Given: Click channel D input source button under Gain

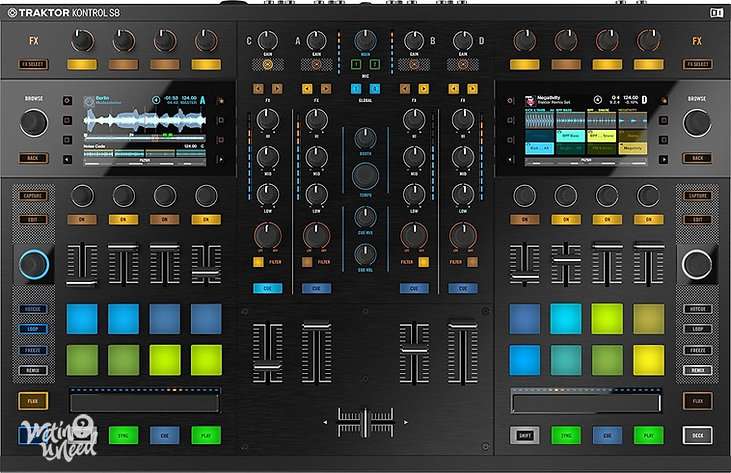Looking at the screenshot, I should [x=462, y=65].
